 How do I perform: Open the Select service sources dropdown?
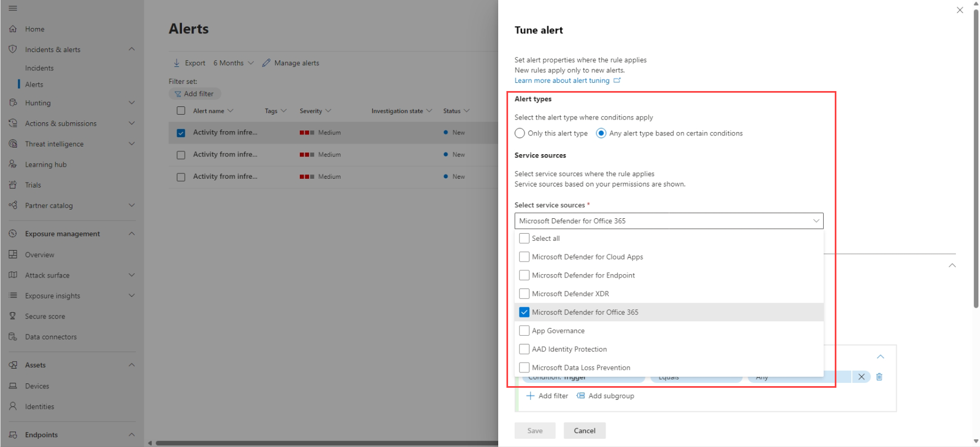[x=668, y=221]
